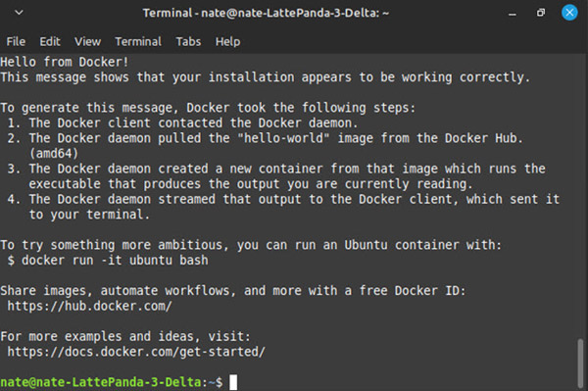Open the Terminal menu
Image resolution: width=588 pixels, height=391 pixels.
pyautogui.click(x=138, y=41)
